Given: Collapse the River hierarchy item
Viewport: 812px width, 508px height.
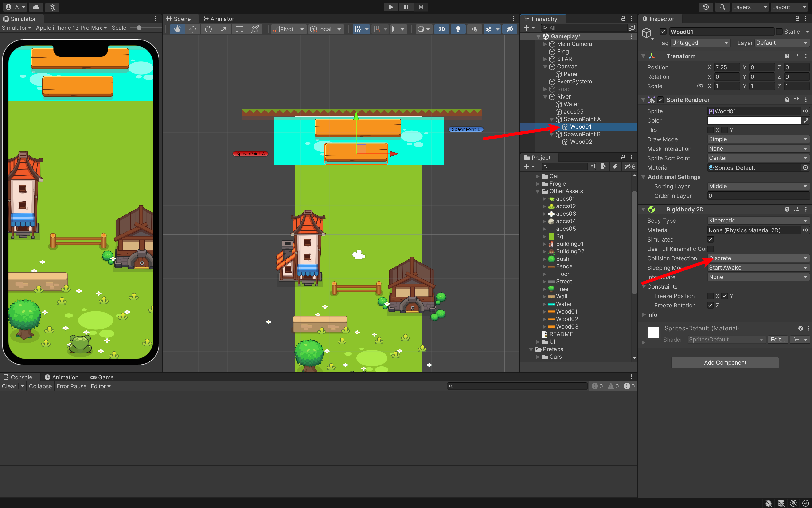Looking at the screenshot, I should 545,97.
